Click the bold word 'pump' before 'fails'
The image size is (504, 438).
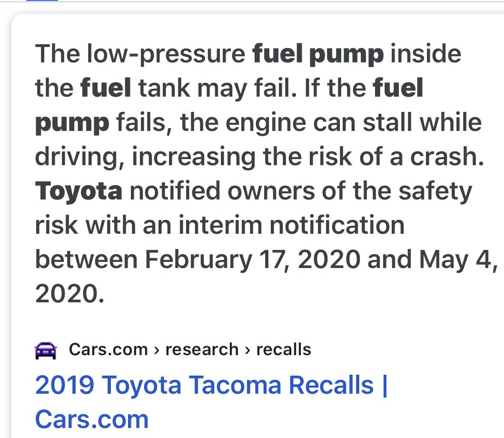point(72,123)
